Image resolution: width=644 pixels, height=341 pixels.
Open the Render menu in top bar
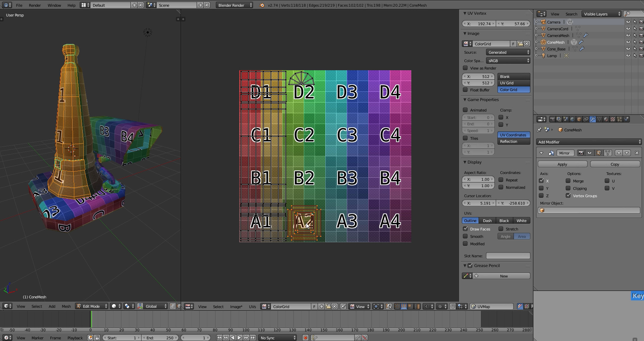click(x=35, y=5)
